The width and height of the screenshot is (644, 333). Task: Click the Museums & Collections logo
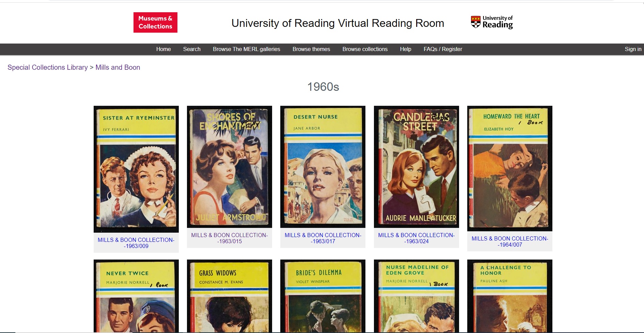pos(155,22)
